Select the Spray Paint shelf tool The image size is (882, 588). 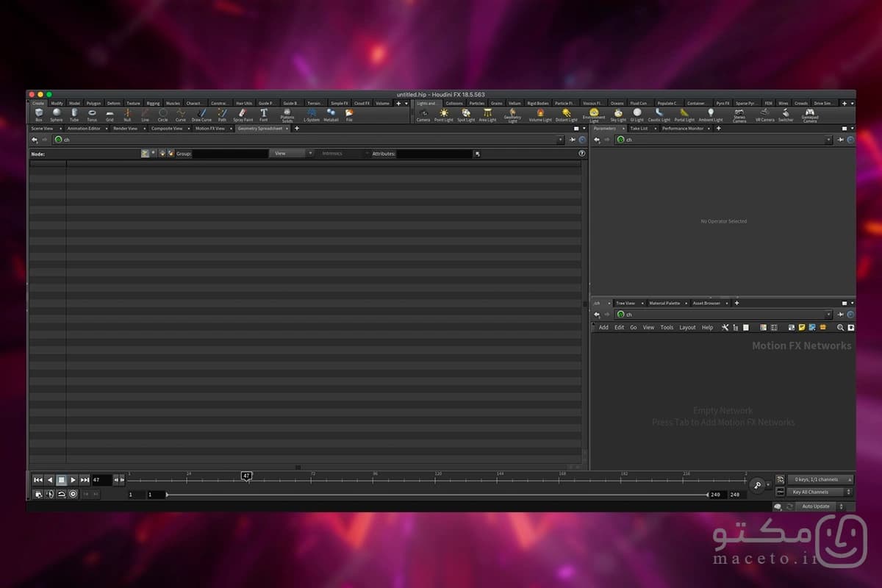[x=243, y=115]
